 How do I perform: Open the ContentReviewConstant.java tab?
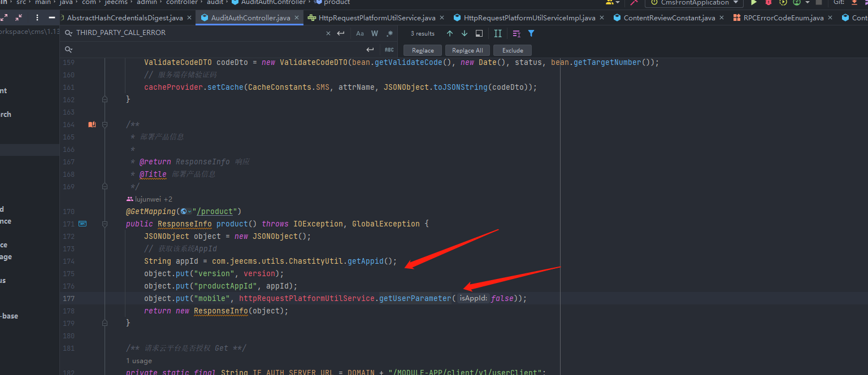click(x=669, y=18)
